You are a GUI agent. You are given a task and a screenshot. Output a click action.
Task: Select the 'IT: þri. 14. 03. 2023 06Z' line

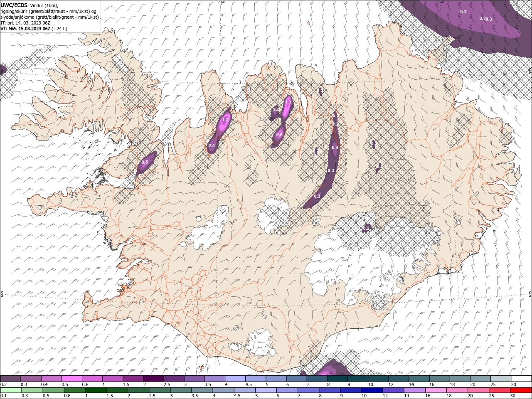click(25, 23)
